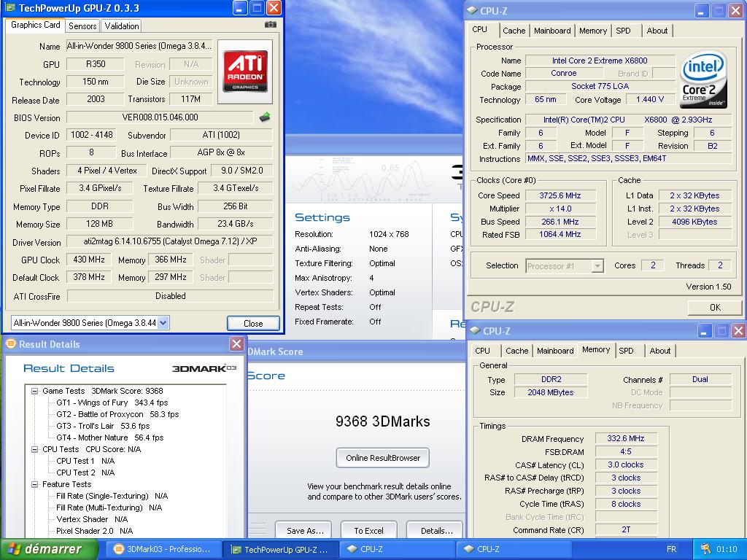
Task: Open SPD tab in lower CPU-Z window
Action: coord(626,351)
